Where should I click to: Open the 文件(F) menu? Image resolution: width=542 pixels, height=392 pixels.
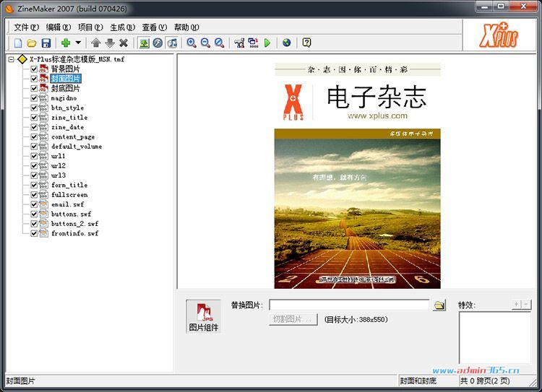coord(26,27)
